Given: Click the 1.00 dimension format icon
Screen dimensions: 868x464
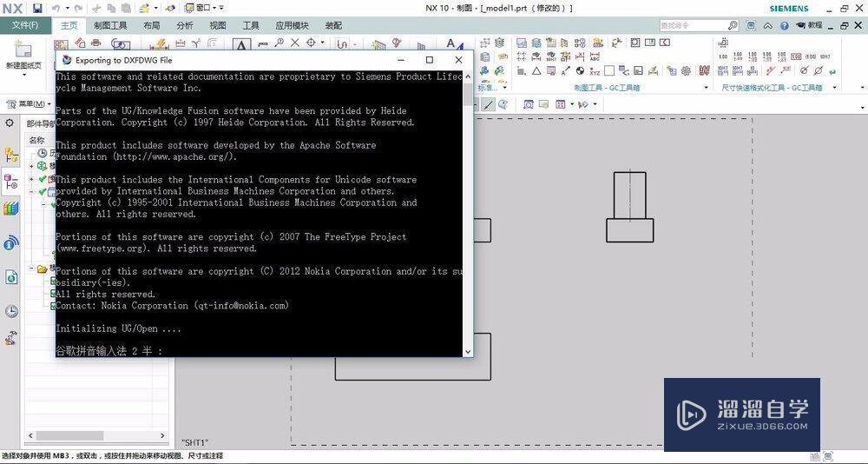Looking at the screenshot, I should click(723, 56).
